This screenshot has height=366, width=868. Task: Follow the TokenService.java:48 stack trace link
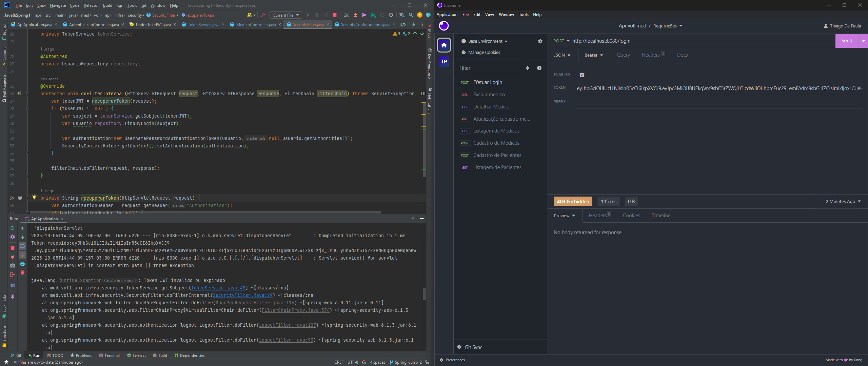click(218, 288)
